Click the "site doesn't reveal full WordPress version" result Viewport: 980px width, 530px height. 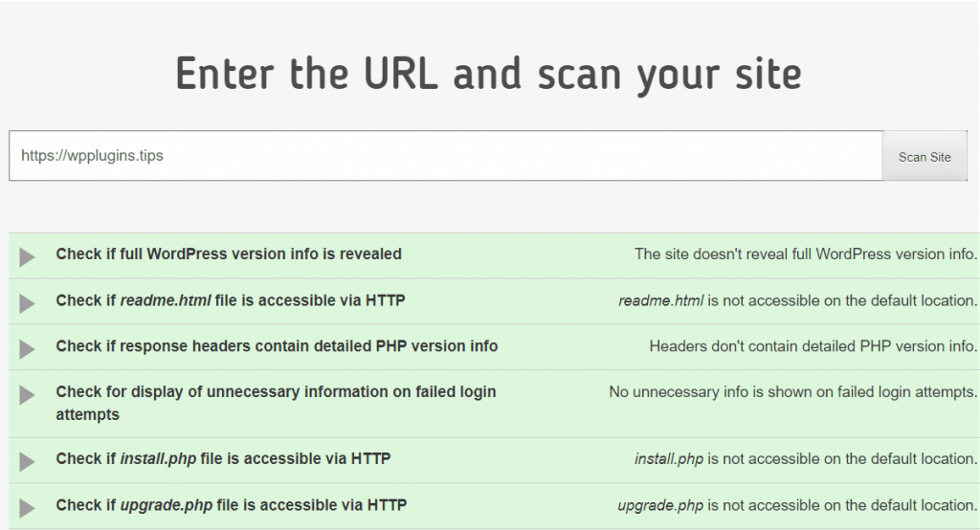pyautogui.click(x=805, y=254)
